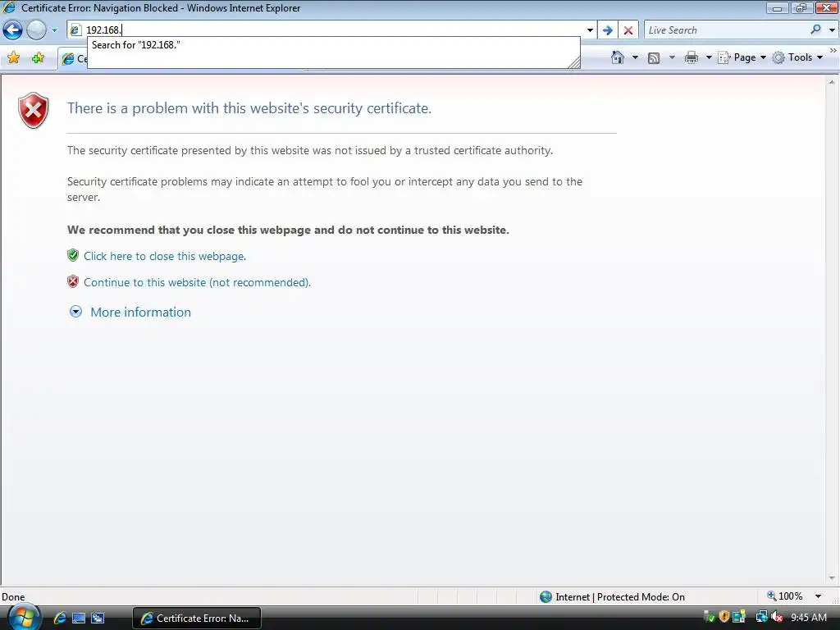Screen dimensions: 840x630
Task: Click the blue Go arrow button
Action: (x=608, y=30)
